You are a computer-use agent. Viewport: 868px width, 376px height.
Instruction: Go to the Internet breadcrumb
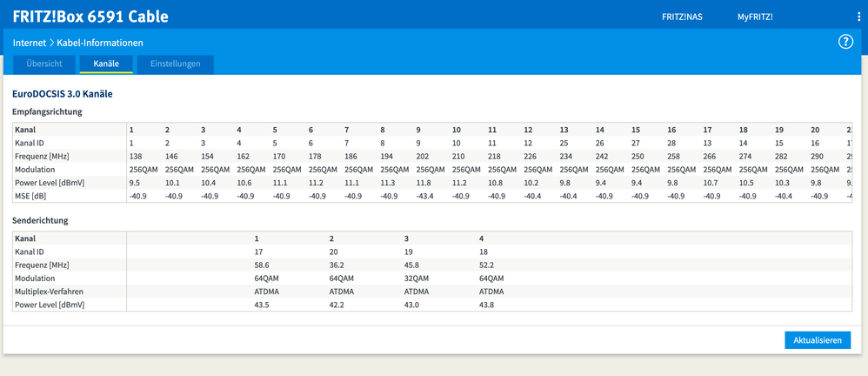coord(30,42)
